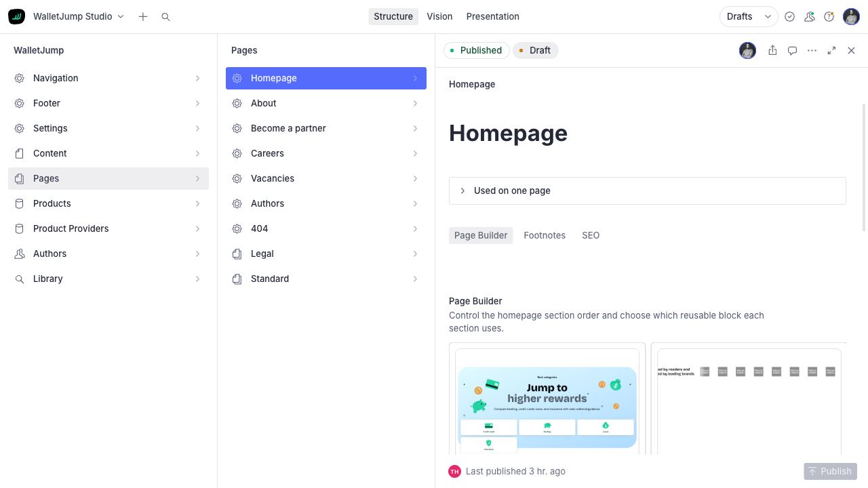
Task: Click the Standard documents icon
Action: [237, 279]
